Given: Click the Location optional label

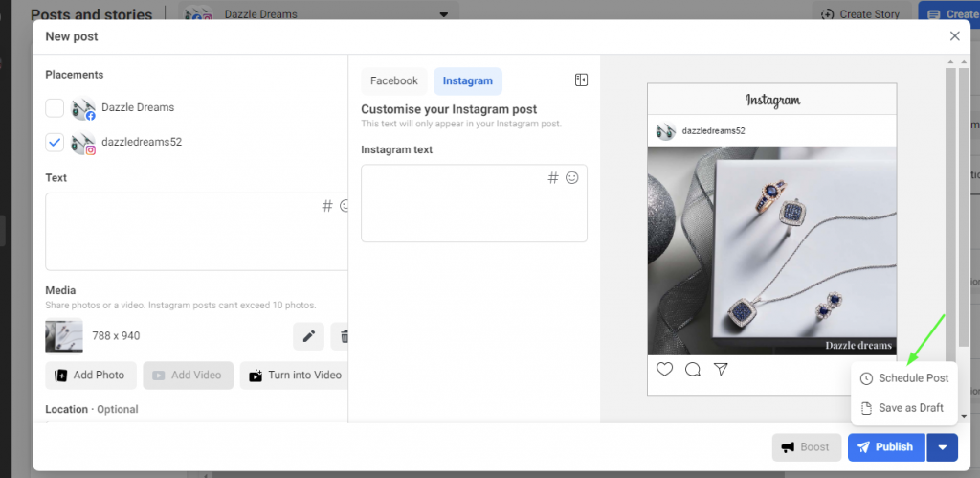Looking at the screenshot, I should point(92,409).
